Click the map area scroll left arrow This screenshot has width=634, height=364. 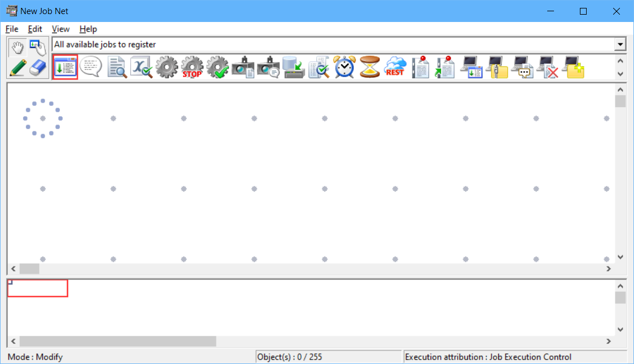[x=14, y=269]
